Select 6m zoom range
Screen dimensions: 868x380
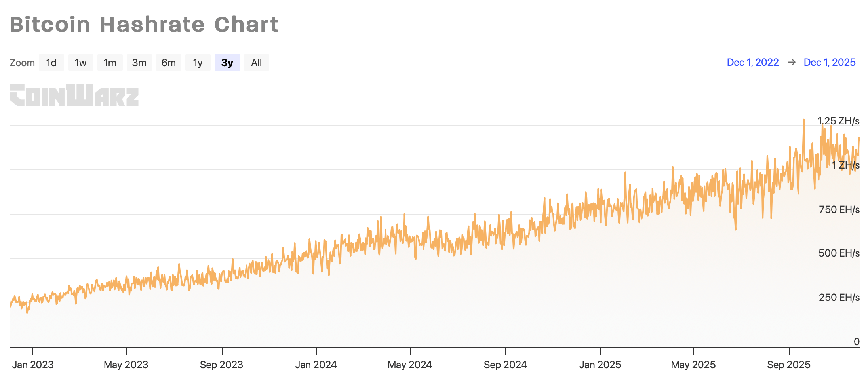168,63
